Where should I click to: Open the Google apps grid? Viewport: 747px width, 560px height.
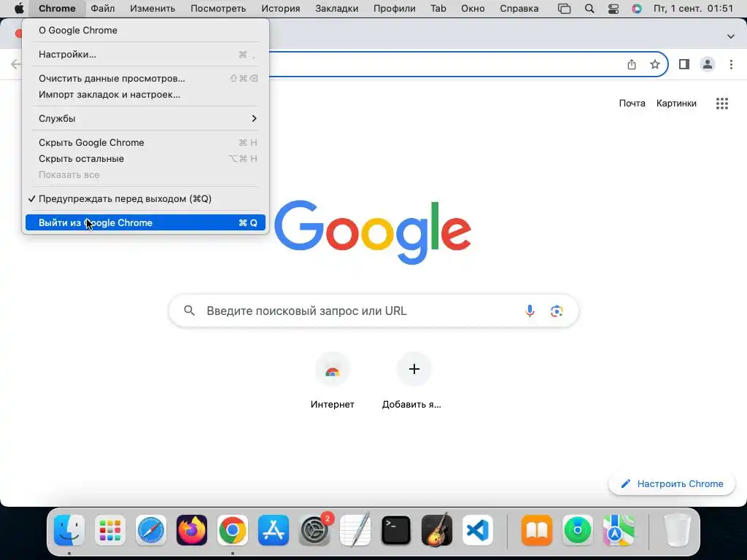[722, 104]
